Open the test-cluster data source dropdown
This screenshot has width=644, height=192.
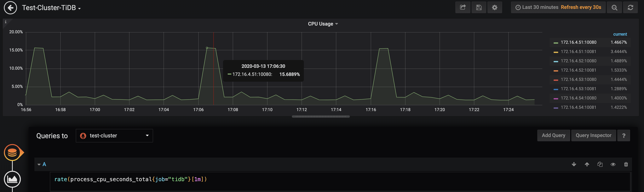pos(114,135)
